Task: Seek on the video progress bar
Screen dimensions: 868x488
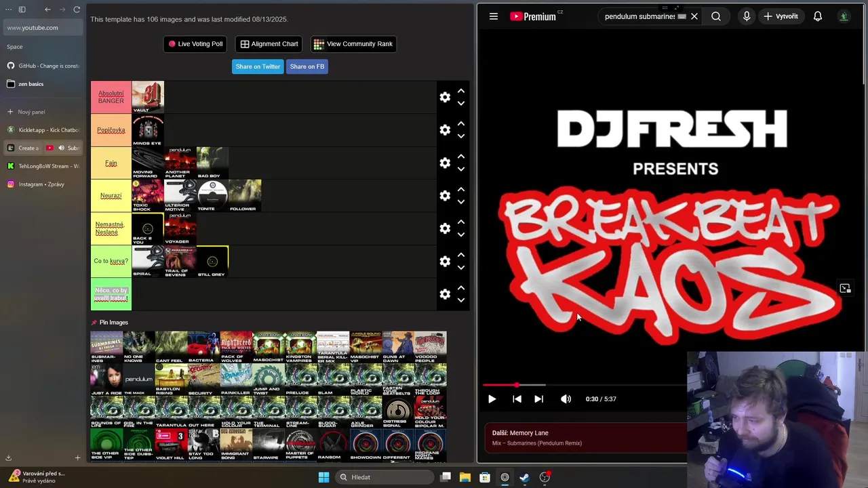Action: point(585,385)
